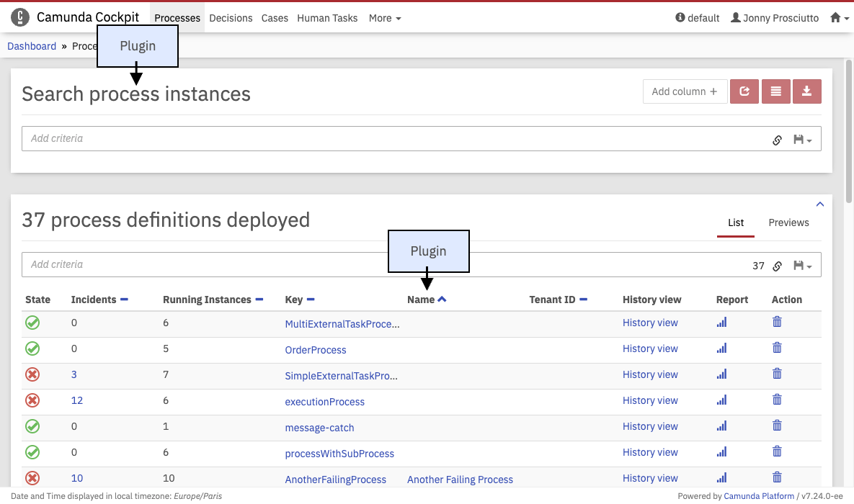
Task: Delete the executionProcess definition via trash icon
Action: click(x=777, y=400)
